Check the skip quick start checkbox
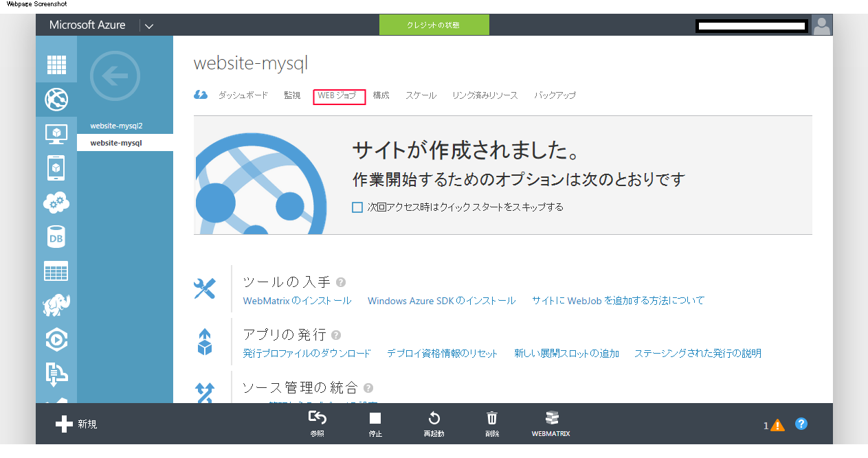 357,207
